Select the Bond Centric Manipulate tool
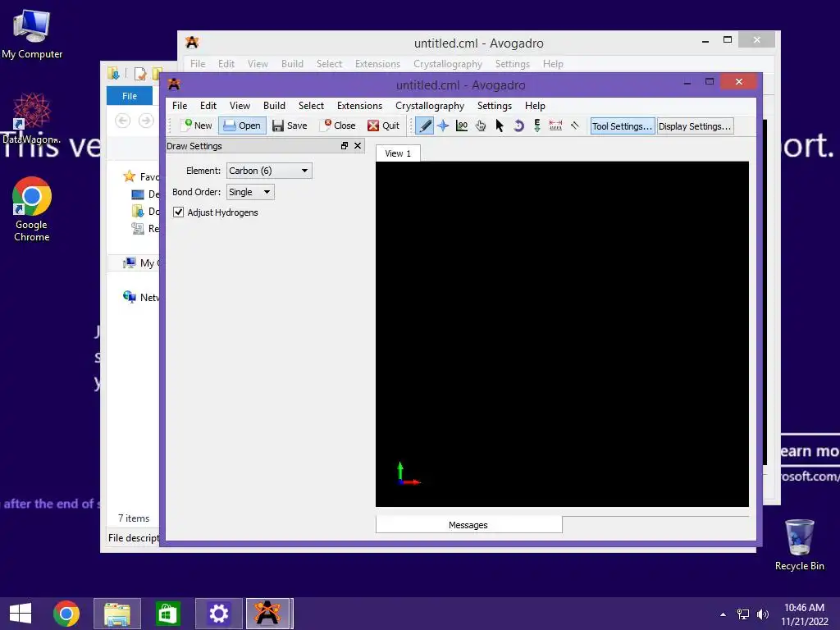Viewport: 840px width, 630px height. tap(462, 126)
